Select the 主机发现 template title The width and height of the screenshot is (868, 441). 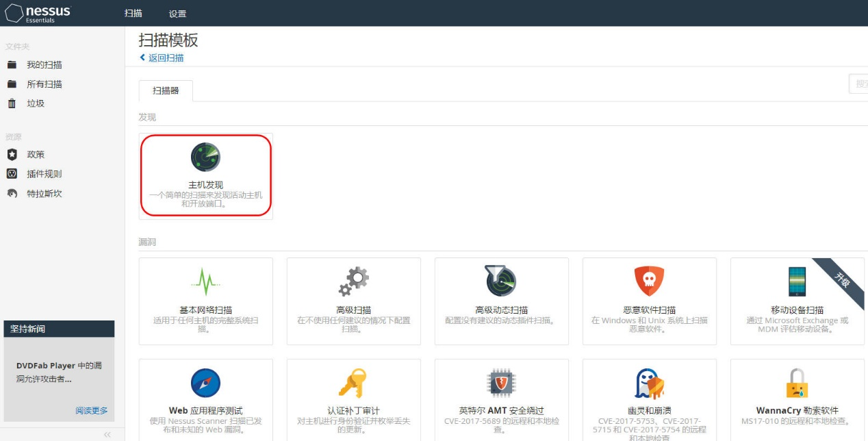pyautogui.click(x=206, y=185)
